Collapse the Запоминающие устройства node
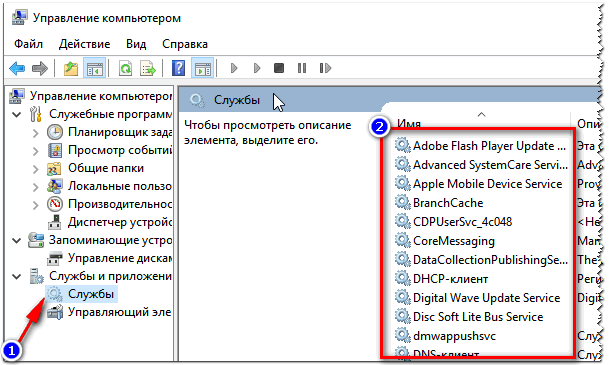This screenshot has width=613, height=365. [16, 240]
